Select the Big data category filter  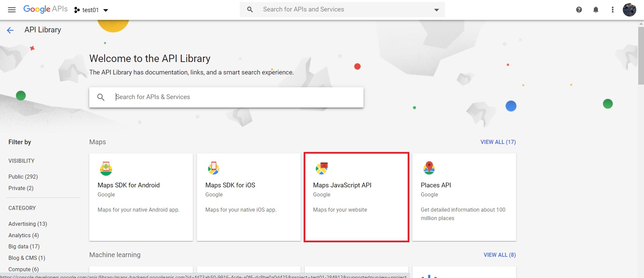24,246
